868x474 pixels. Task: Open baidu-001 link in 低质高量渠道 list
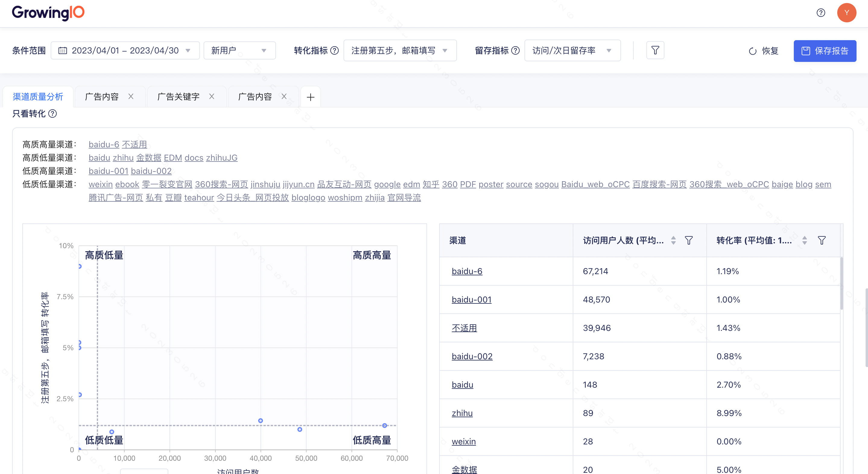tap(109, 171)
